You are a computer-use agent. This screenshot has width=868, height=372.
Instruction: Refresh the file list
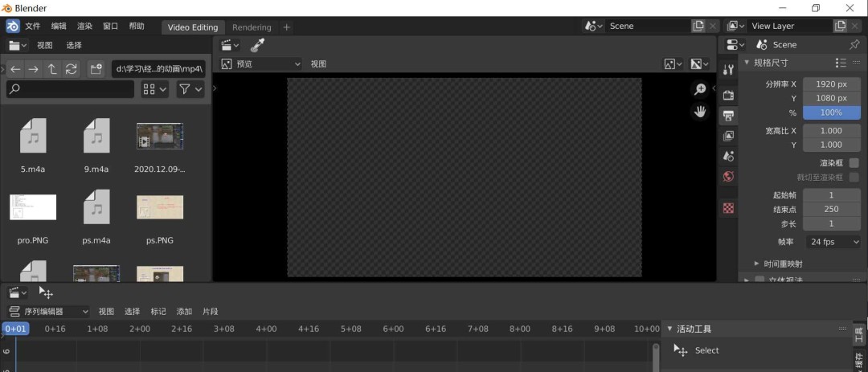(71, 69)
